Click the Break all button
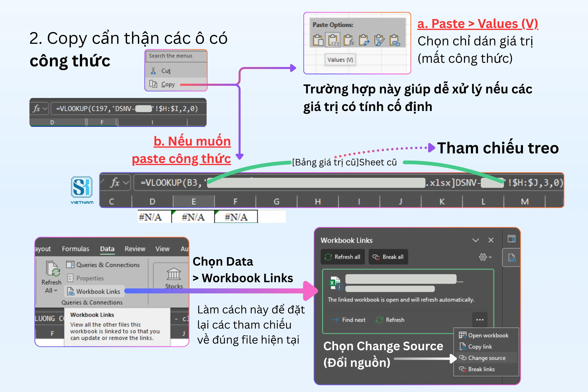This screenshot has height=392, width=588. point(388,257)
